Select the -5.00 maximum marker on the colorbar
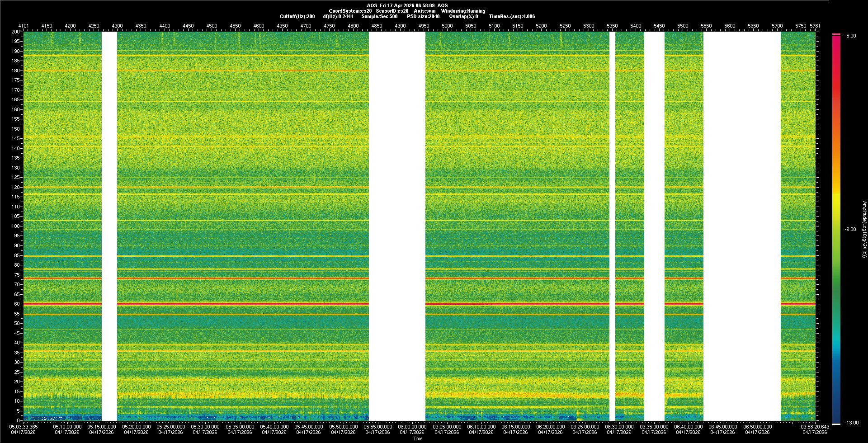The height and width of the screenshot is (443, 868). pyautogui.click(x=850, y=36)
